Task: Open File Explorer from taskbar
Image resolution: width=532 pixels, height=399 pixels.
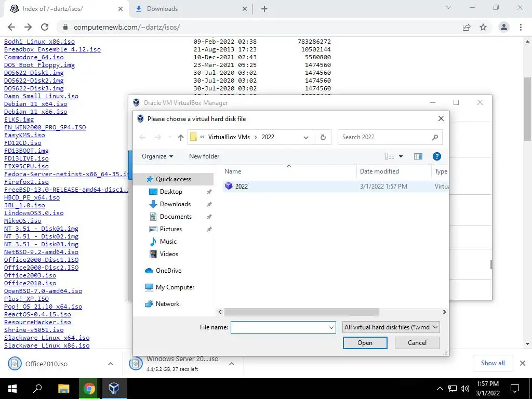Action: (x=63, y=389)
